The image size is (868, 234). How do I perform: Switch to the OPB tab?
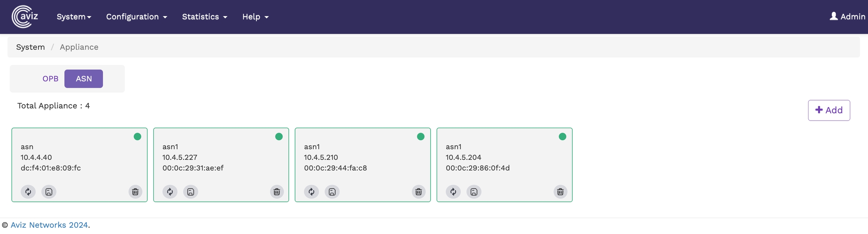pos(50,79)
